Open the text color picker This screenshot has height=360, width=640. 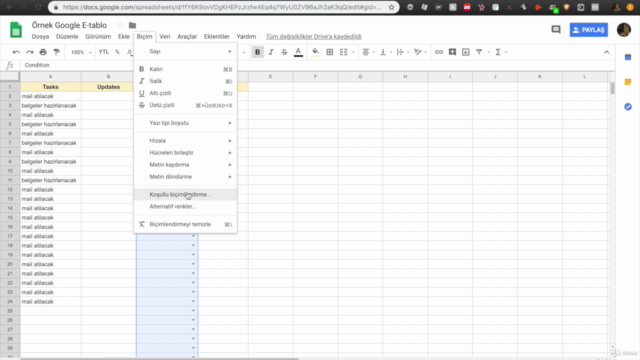298,52
